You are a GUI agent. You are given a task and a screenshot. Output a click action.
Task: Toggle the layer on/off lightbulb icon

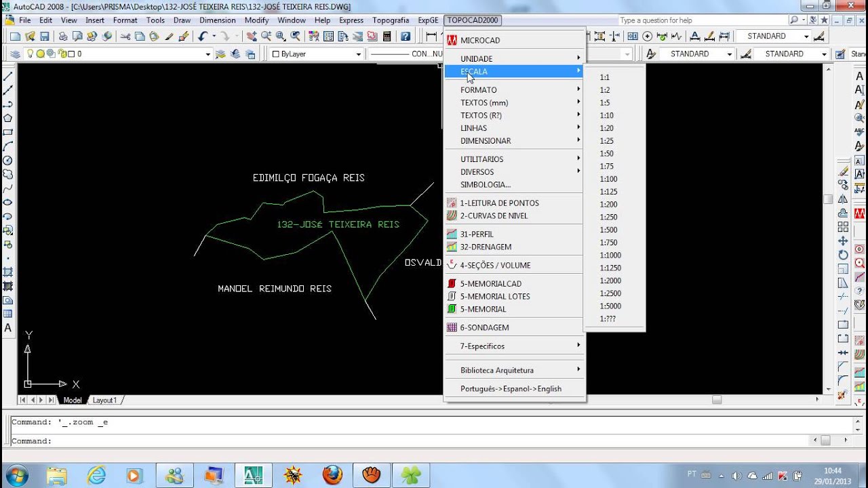30,54
